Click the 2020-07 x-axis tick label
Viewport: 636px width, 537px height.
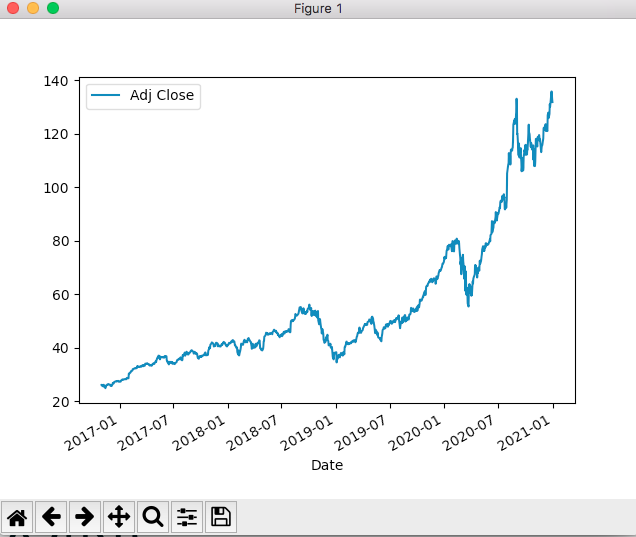(468, 433)
